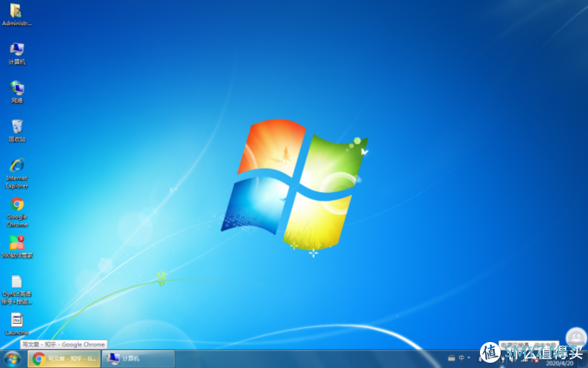The width and height of the screenshot is (588, 368).
Task: Toggle the 中 input method indicator
Action: [x=461, y=358]
